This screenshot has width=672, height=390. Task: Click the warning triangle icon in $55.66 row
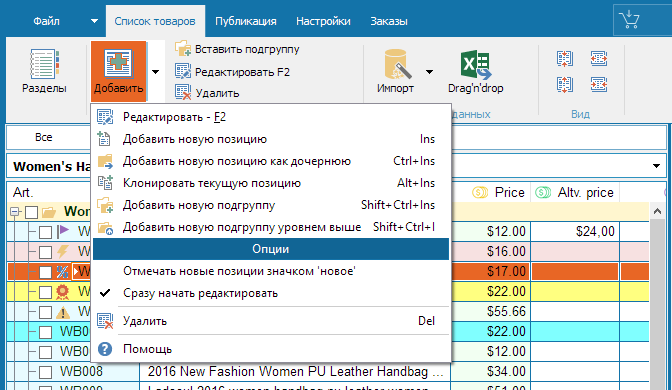[x=63, y=312]
